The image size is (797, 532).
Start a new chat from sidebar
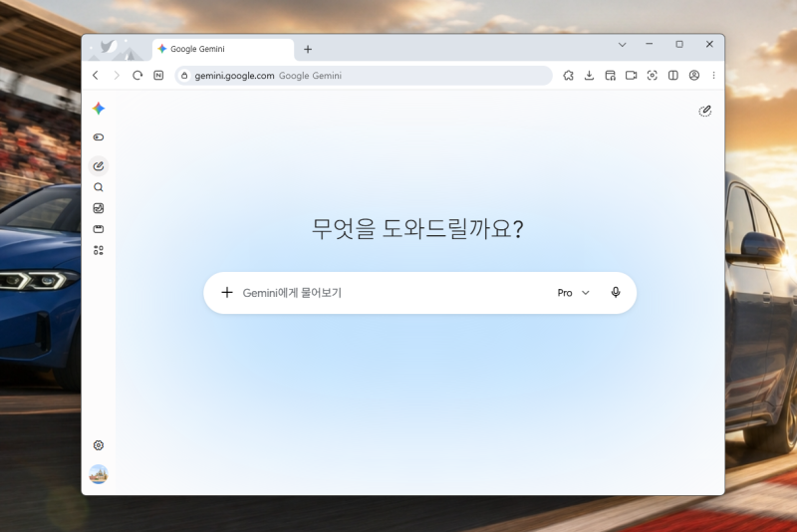(x=99, y=166)
